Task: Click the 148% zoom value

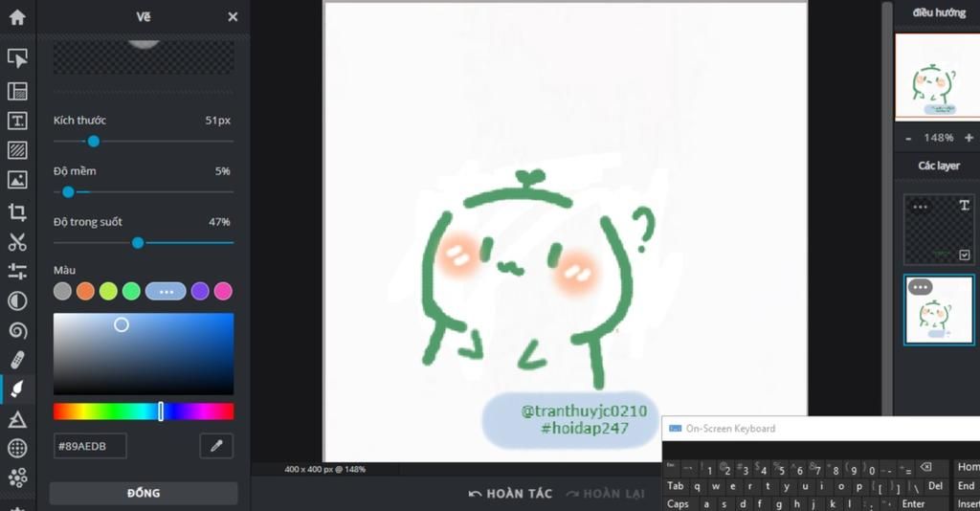Action: [x=939, y=138]
